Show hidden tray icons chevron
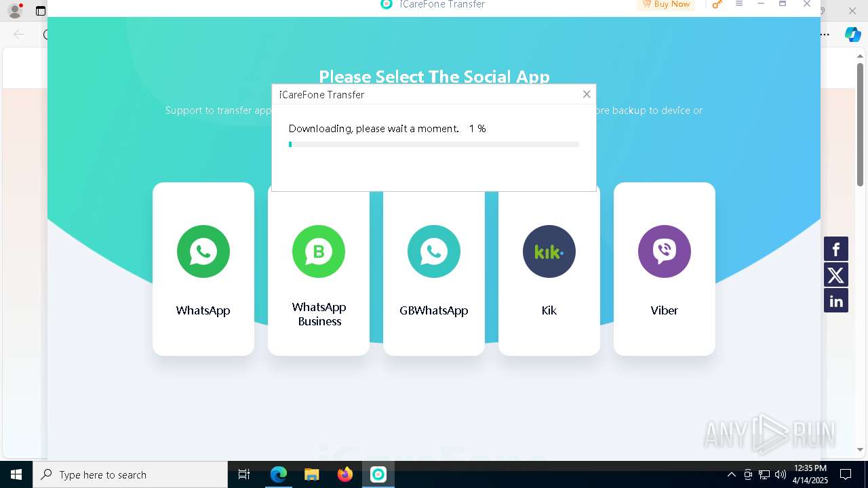This screenshot has height=488, width=868. (x=731, y=474)
